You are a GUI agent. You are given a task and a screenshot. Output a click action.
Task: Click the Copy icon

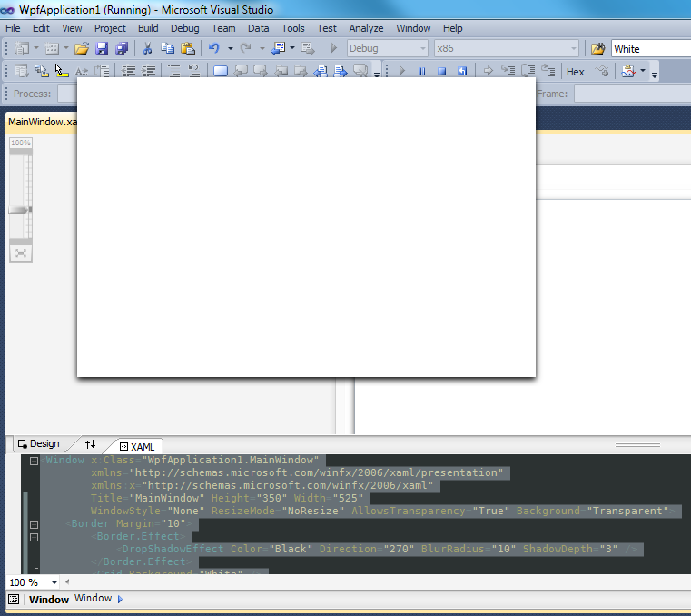[x=167, y=48]
